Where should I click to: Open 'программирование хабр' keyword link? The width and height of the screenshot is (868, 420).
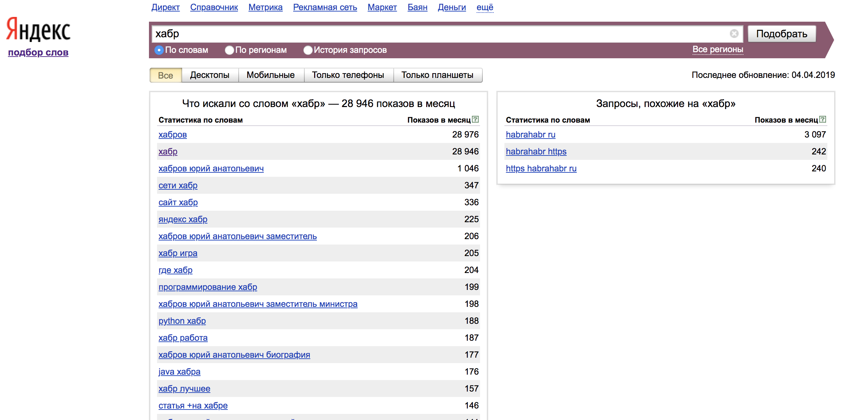point(208,287)
